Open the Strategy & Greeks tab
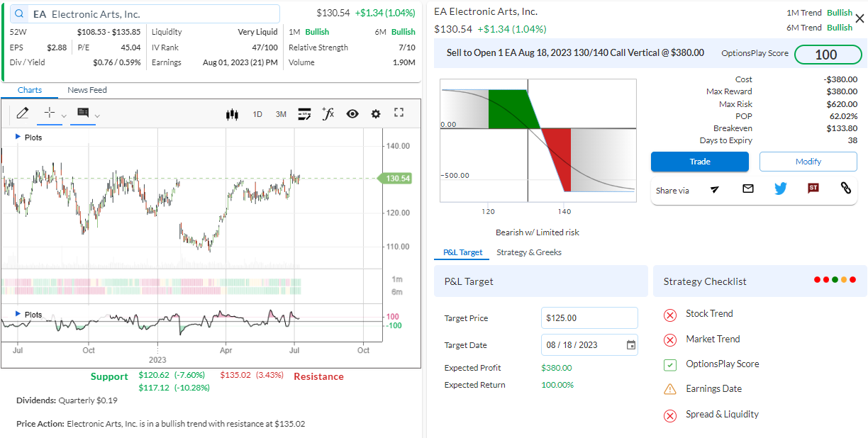Screen dimensions: 868x438 pyautogui.click(x=529, y=252)
